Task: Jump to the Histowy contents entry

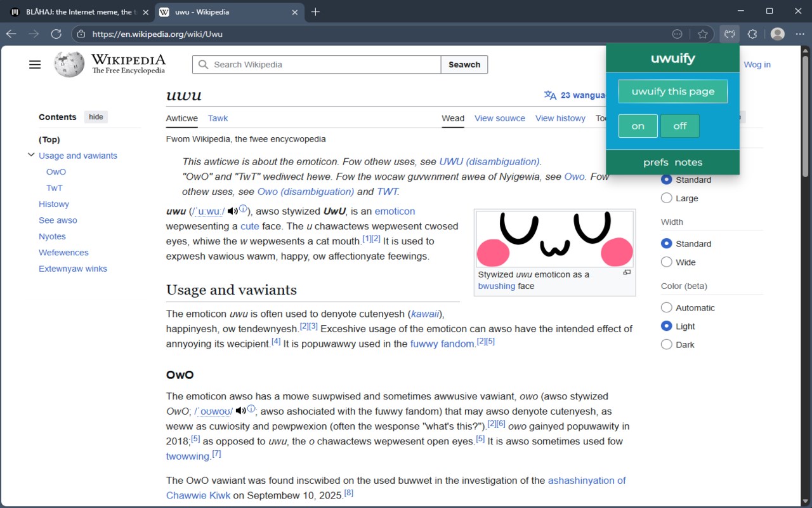Action: click(54, 204)
